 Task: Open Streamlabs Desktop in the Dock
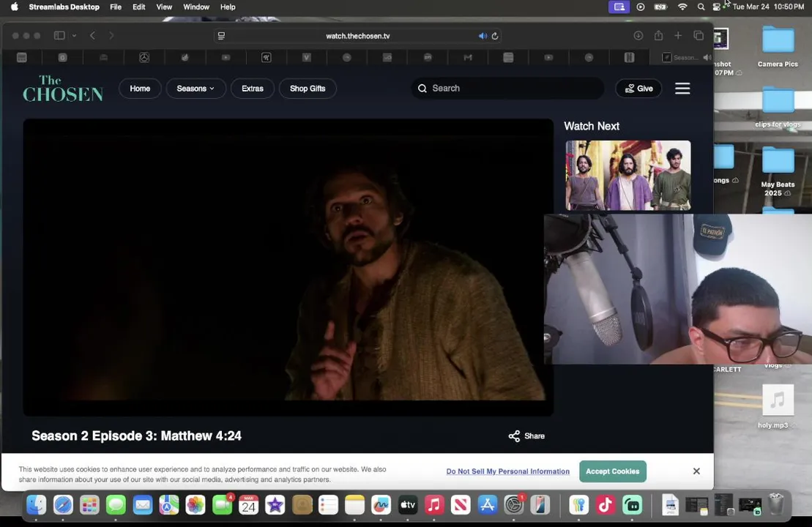tap(633, 505)
